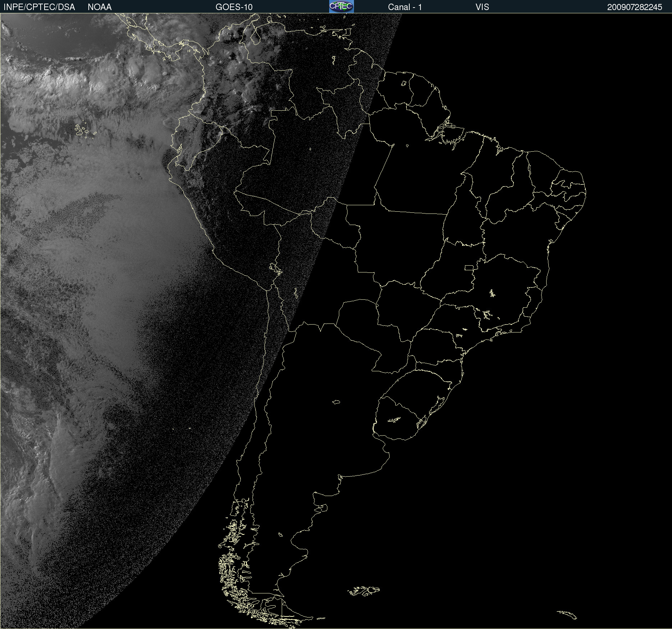Viewport: 672px width, 629px height.
Task: Click the CPTEC logo in header
Action: [341, 6]
